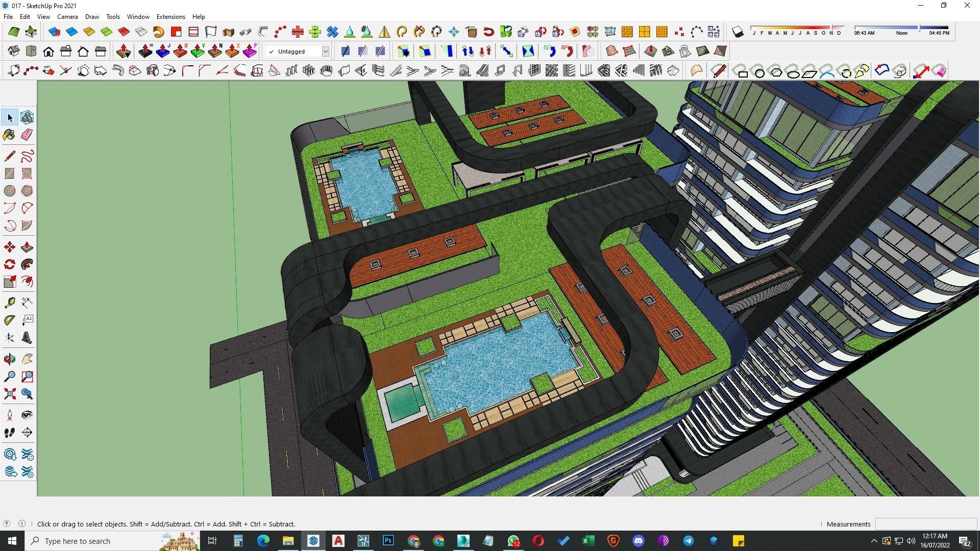Activate the Rotate tool
Screen dimensions: 980x551
coord(9,264)
